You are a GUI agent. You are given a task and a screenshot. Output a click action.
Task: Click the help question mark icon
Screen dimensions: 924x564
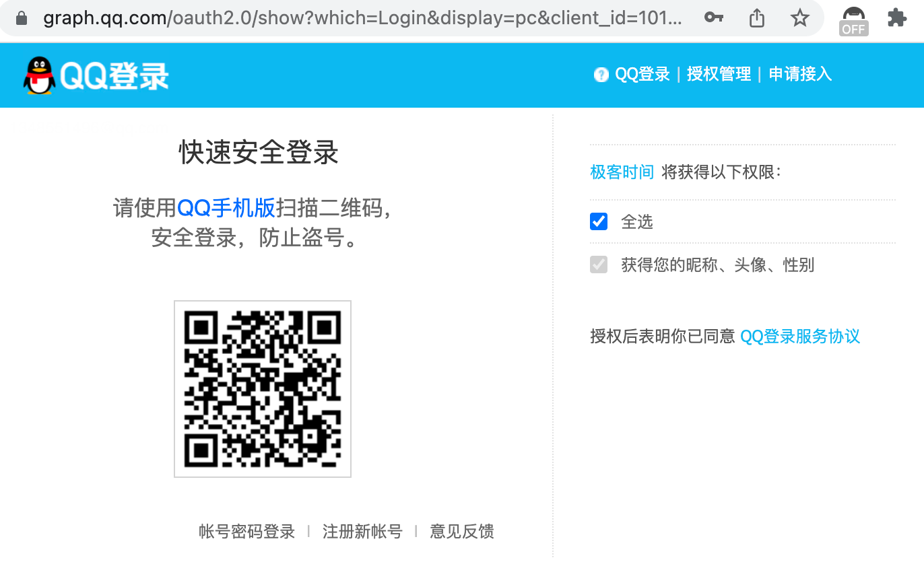(x=601, y=75)
